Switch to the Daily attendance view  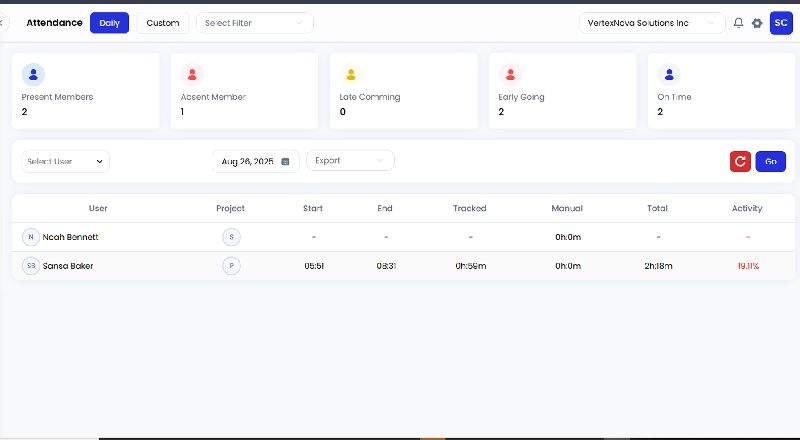[109, 23]
